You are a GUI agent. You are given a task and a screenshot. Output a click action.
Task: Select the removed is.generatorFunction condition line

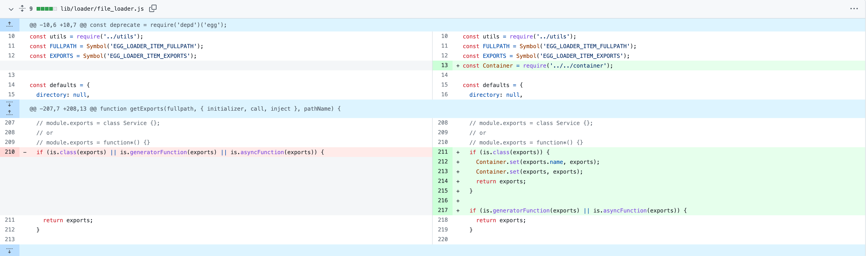180,152
